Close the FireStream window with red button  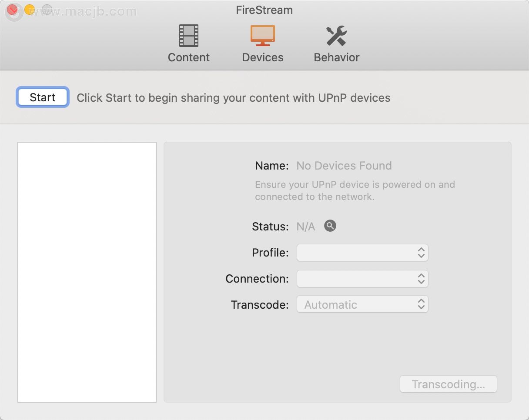pyautogui.click(x=13, y=10)
